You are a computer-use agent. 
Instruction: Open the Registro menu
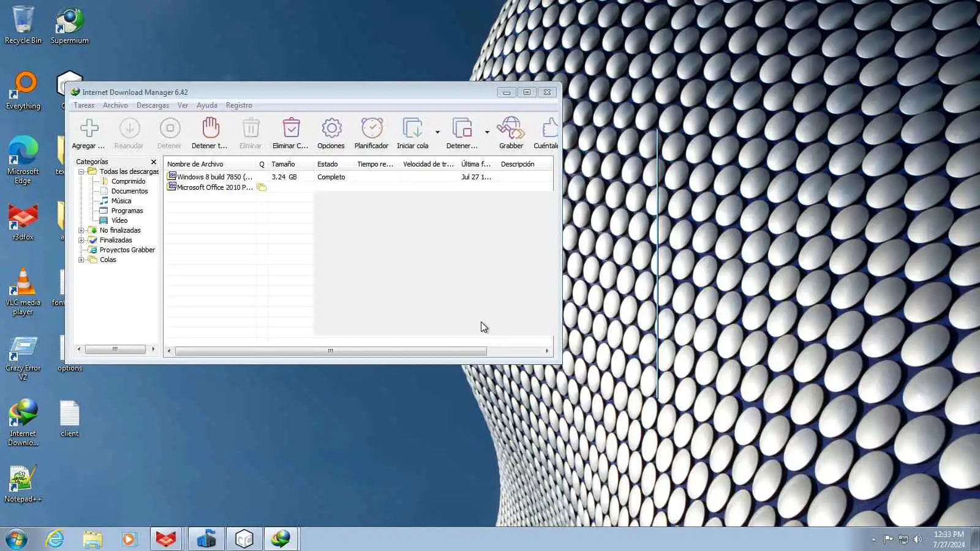click(239, 105)
